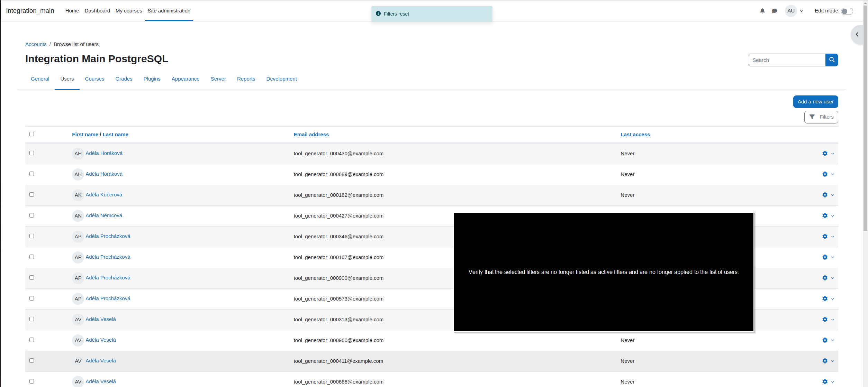Screen dimensions: 868x387
Task: Expand actions chevron for tool_generator_000668
Action: pos(833,382)
